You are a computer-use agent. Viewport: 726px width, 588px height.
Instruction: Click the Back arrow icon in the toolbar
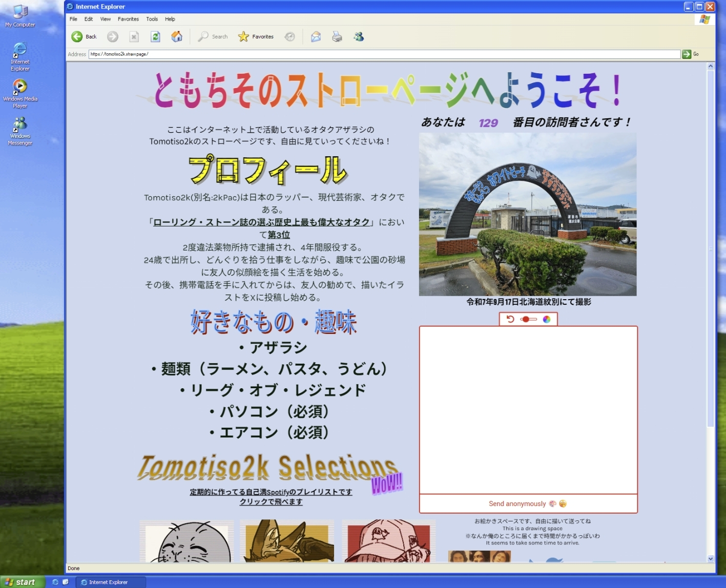click(x=77, y=36)
